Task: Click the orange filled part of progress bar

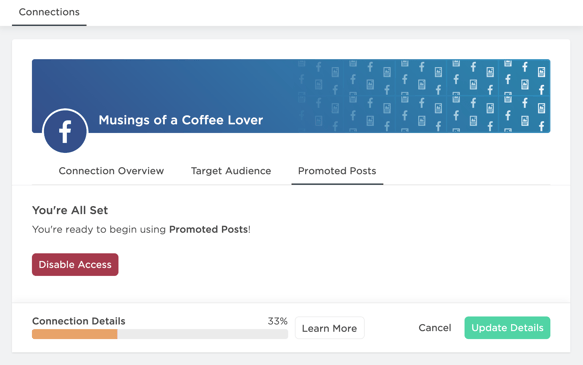Action: coord(75,334)
